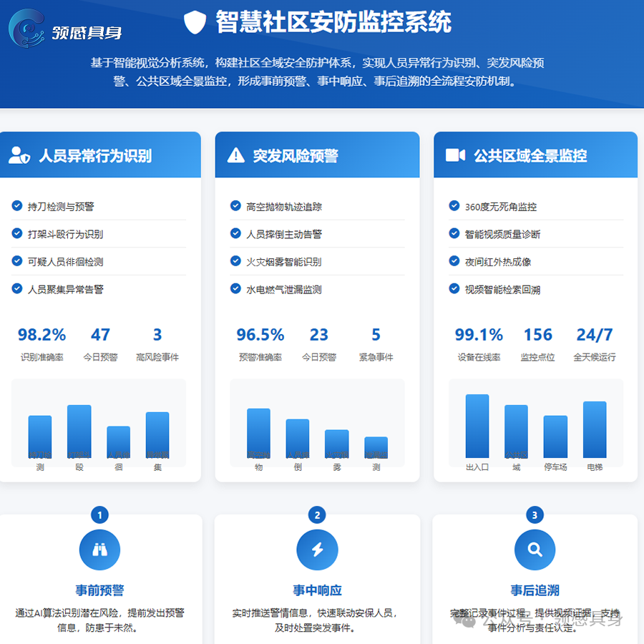Click the 可疑人员徘徊检测 feature text
Screen dimensions: 644x644
point(65,262)
